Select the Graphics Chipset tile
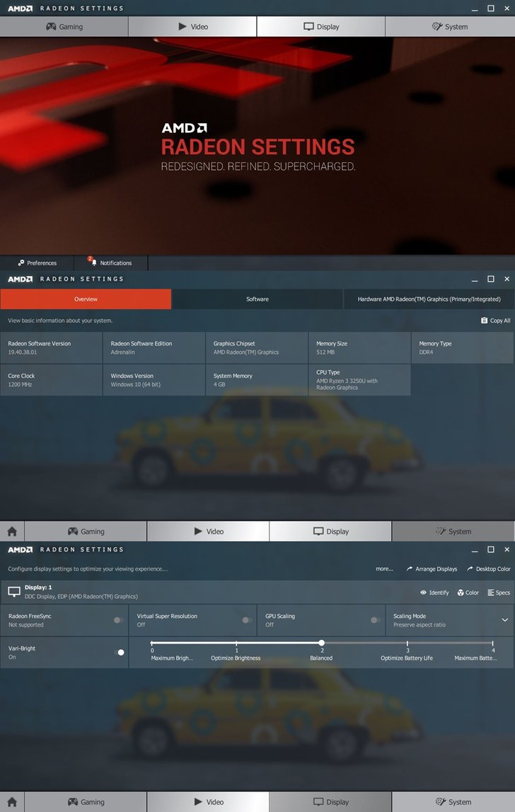Viewport: 515px width, 812px height. pyautogui.click(x=257, y=348)
